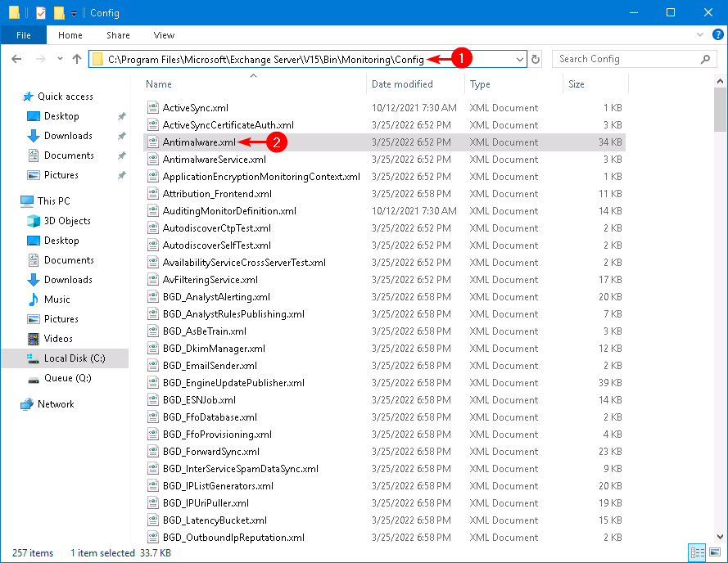Viewport: 728px width, 563px height.
Task: Click BGD_EmailSender.xml file icon
Action: coord(153,365)
